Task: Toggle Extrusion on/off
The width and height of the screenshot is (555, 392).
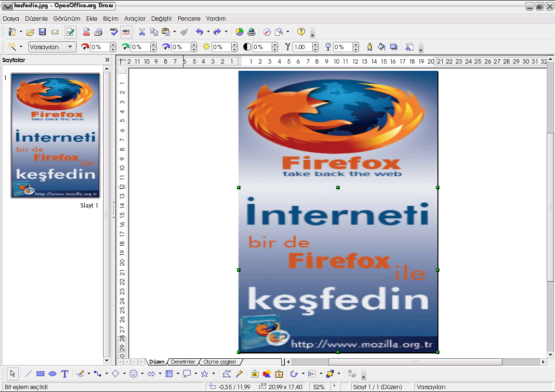Action: click(352, 374)
